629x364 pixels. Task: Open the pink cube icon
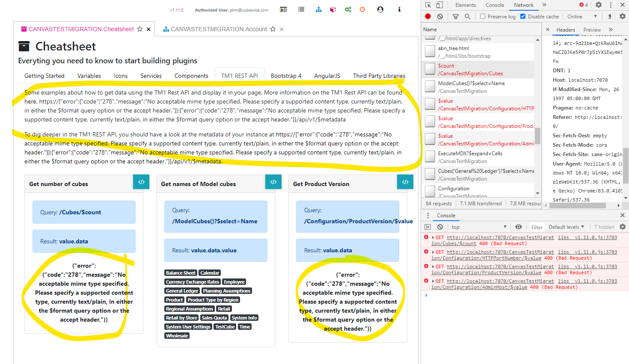[333, 9]
